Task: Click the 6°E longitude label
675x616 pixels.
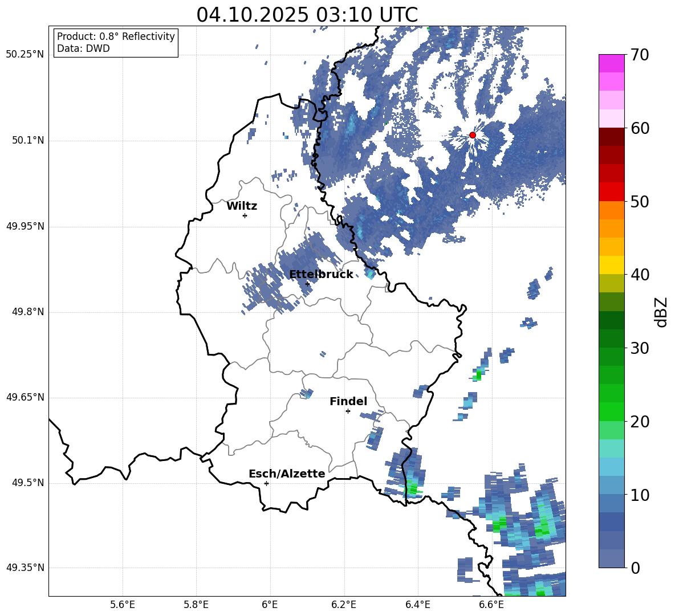Action: pyautogui.click(x=270, y=605)
